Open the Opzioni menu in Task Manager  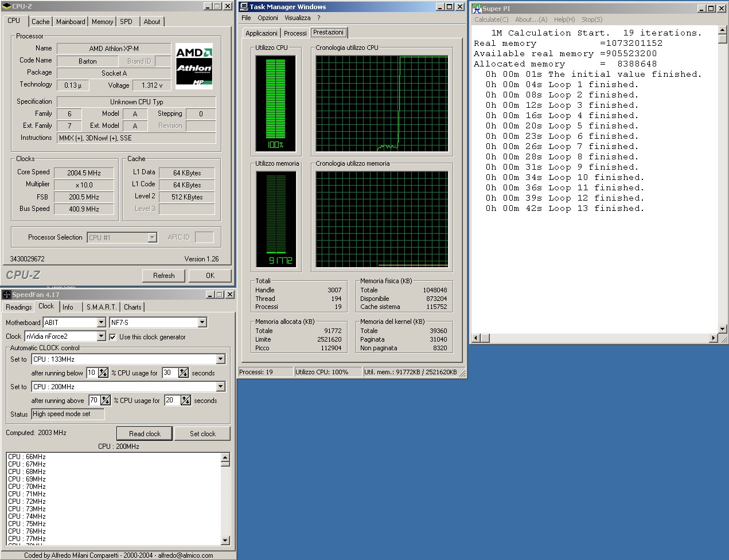[268, 18]
